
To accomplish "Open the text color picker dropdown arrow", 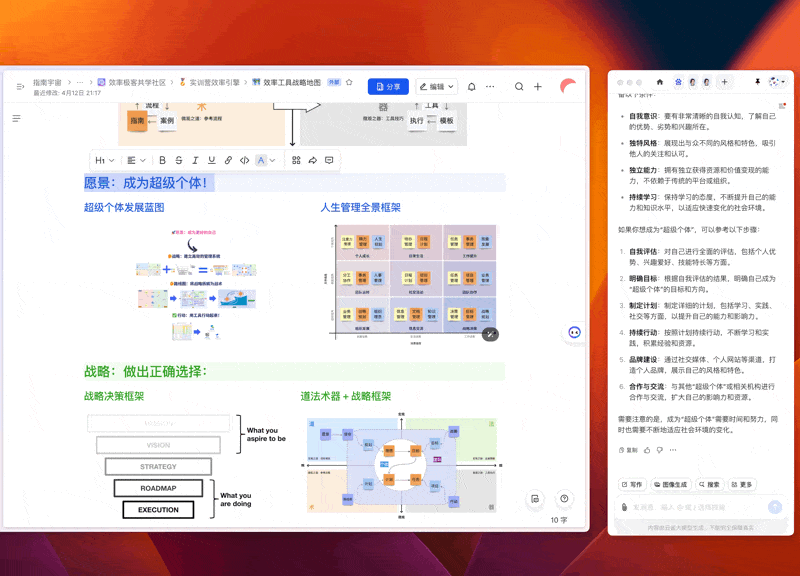I will click(x=272, y=160).
